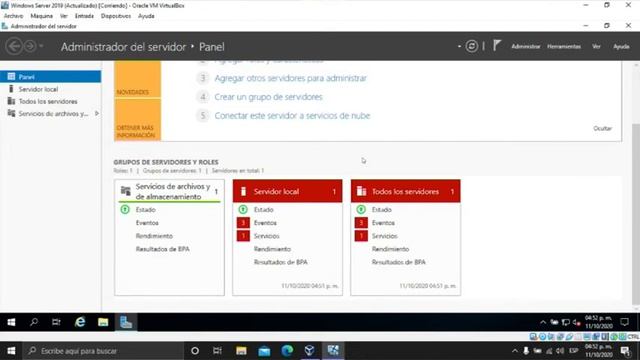Open host notification center icon
Image resolution: width=640 pixels, height=360 pixels.
[x=624, y=351]
